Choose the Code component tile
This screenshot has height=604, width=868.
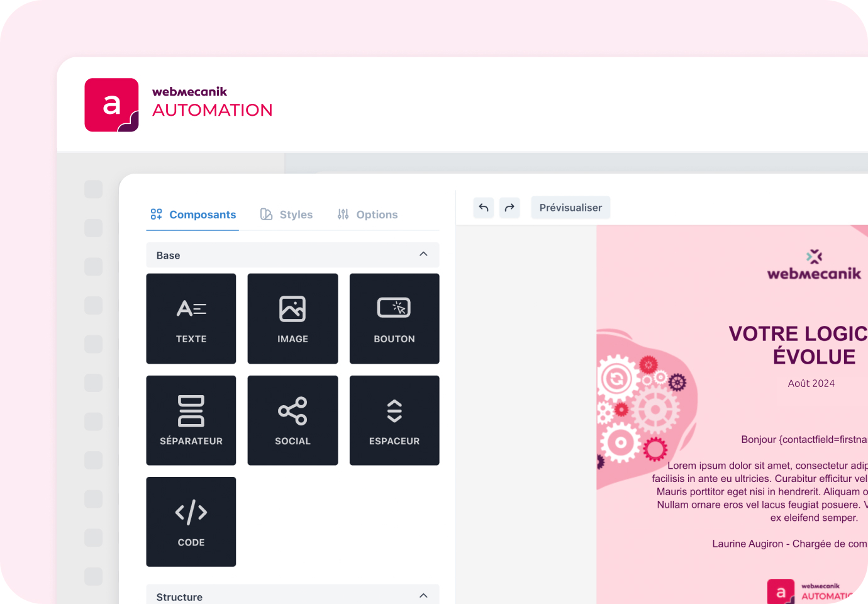point(191,522)
